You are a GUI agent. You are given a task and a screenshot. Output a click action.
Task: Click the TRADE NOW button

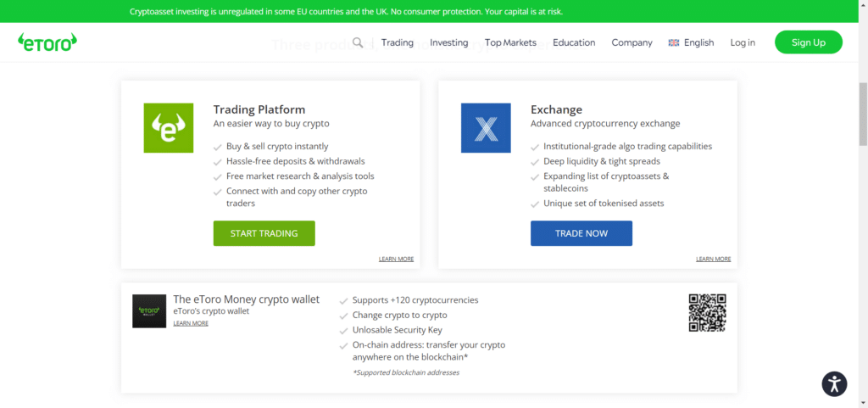tap(581, 233)
